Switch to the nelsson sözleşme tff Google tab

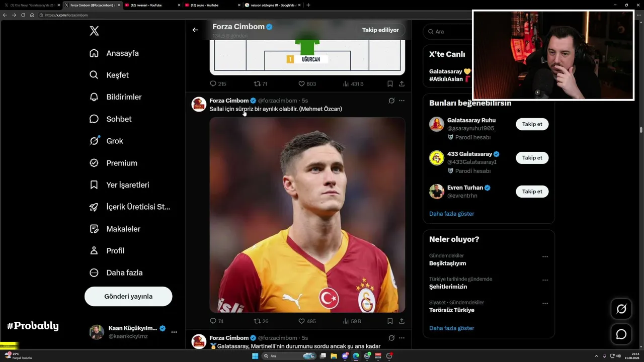coord(273,5)
